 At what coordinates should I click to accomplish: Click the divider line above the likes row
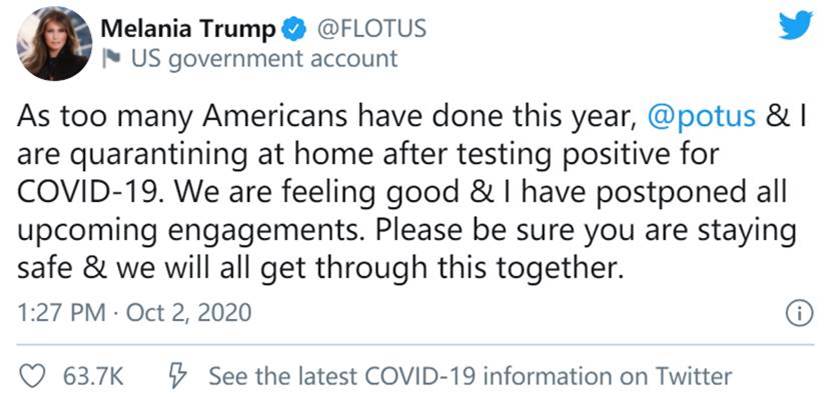(x=415, y=345)
